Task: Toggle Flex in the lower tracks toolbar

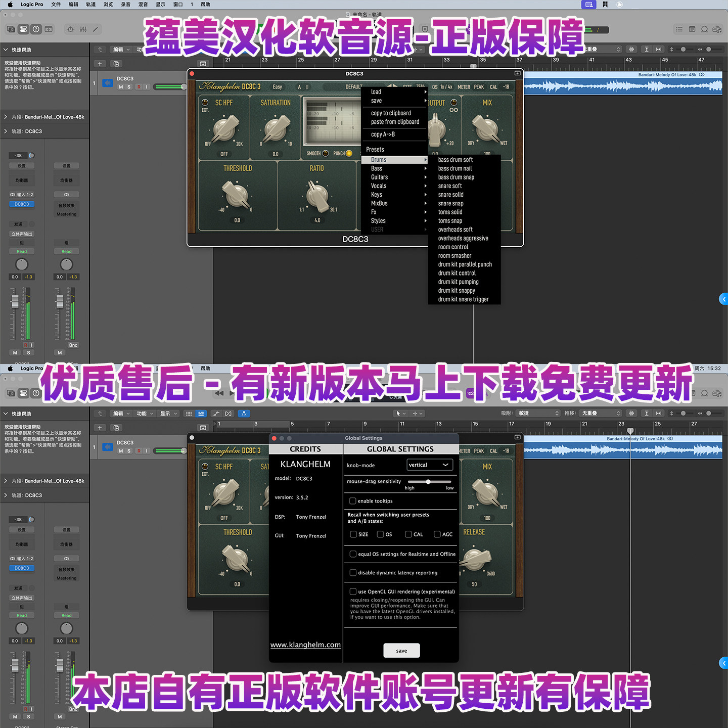Action: click(x=229, y=414)
